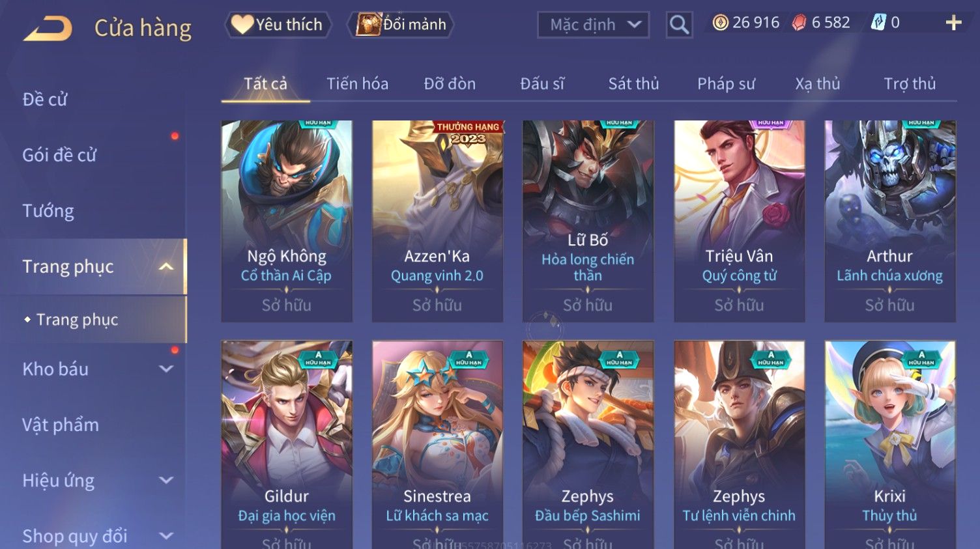Click the red ruby currency icon

tap(799, 23)
